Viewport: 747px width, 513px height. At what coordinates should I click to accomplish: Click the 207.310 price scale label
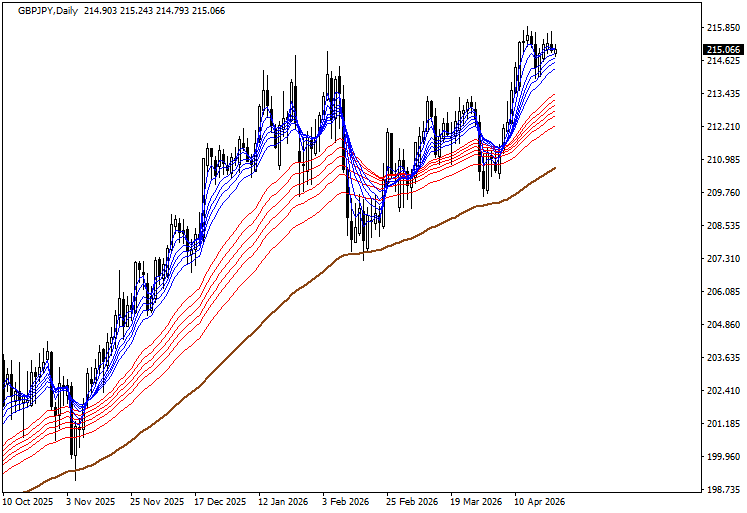pos(722,259)
